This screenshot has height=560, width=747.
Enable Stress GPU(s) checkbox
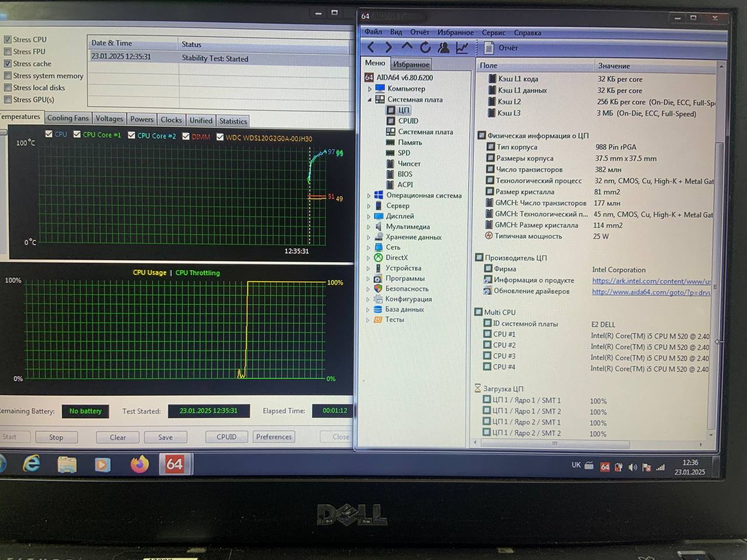click(8, 100)
